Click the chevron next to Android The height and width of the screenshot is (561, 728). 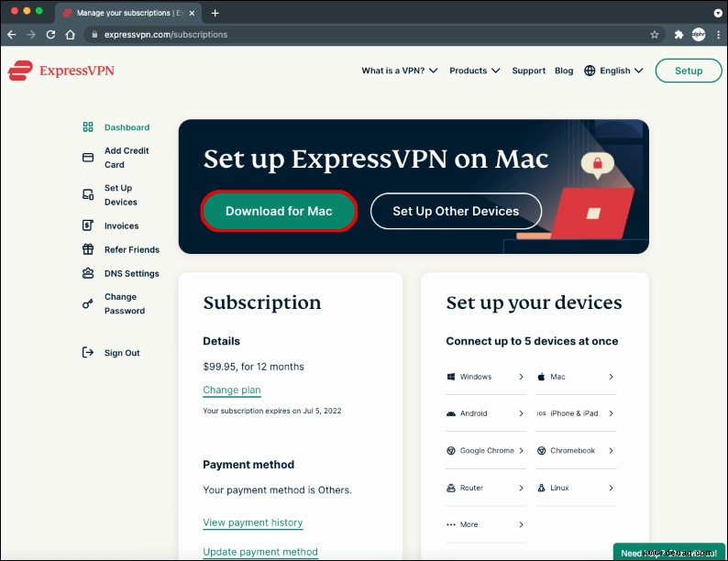coord(521,413)
